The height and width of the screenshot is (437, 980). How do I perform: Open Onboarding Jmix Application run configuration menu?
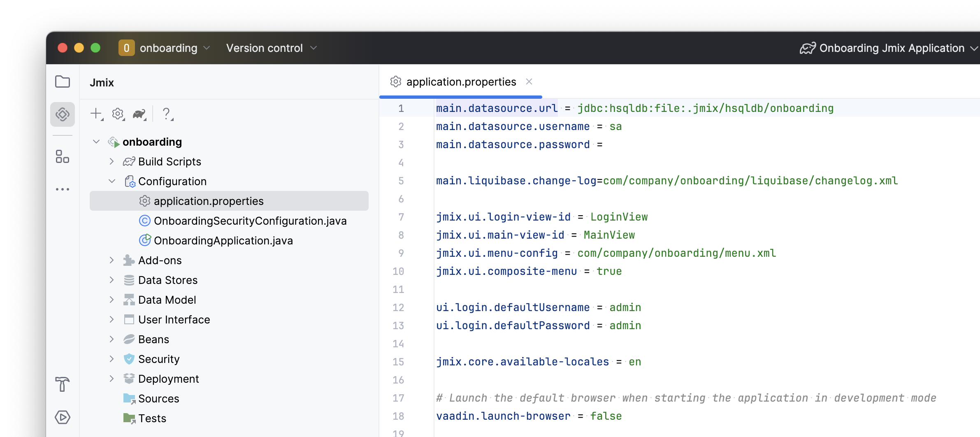click(x=889, y=48)
